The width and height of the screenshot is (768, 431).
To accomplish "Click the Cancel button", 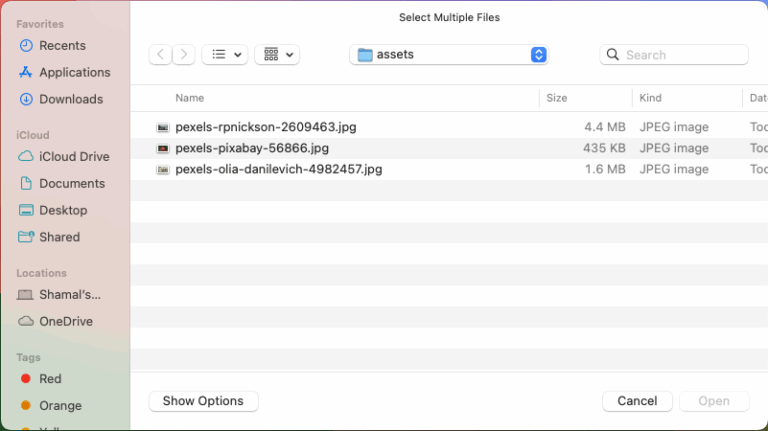I will coord(637,401).
